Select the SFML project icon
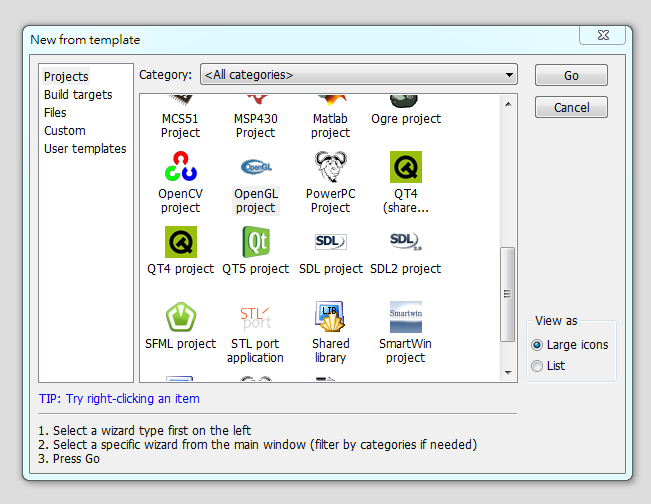651x504 pixels. point(181,317)
